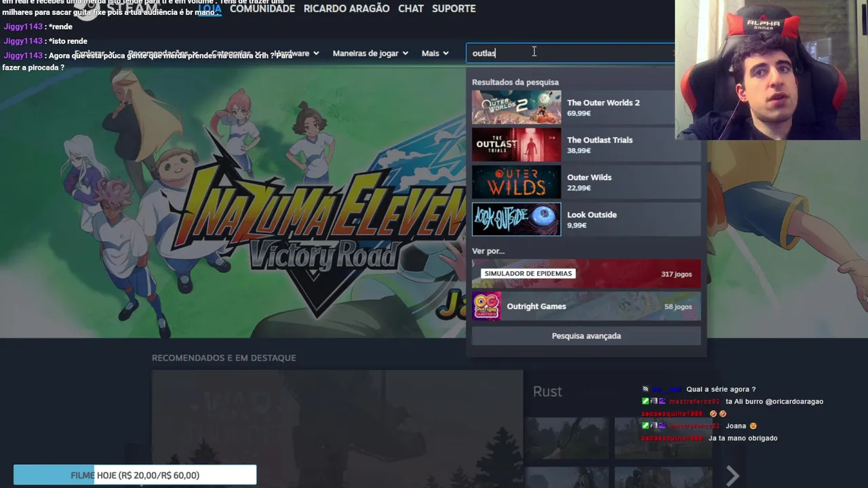The image size is (868, 488).
Task: Click the Pesquisa avançada button
Action: point(586,336)
